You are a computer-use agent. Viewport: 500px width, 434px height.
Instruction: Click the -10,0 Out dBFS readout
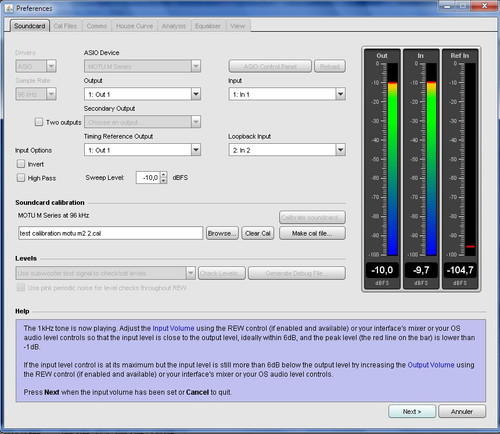point(382,270)
